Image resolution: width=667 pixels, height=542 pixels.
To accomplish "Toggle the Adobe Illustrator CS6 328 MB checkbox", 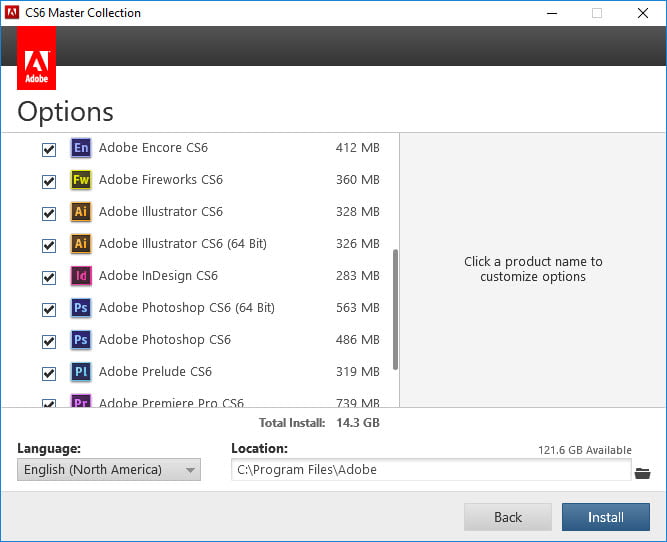I will [x=49, y=213].
